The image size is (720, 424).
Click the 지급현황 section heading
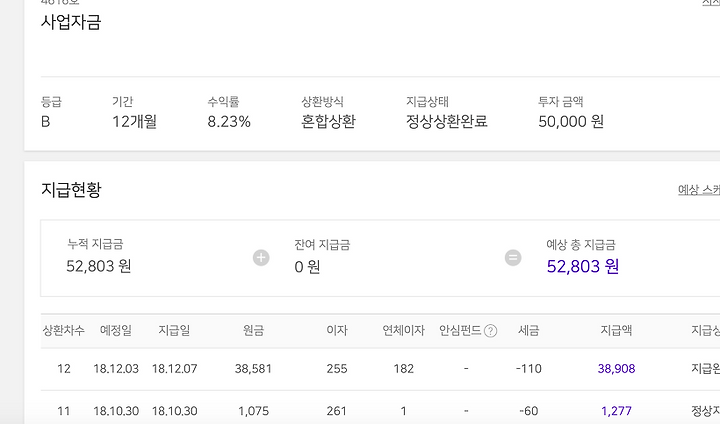[71, 189]
